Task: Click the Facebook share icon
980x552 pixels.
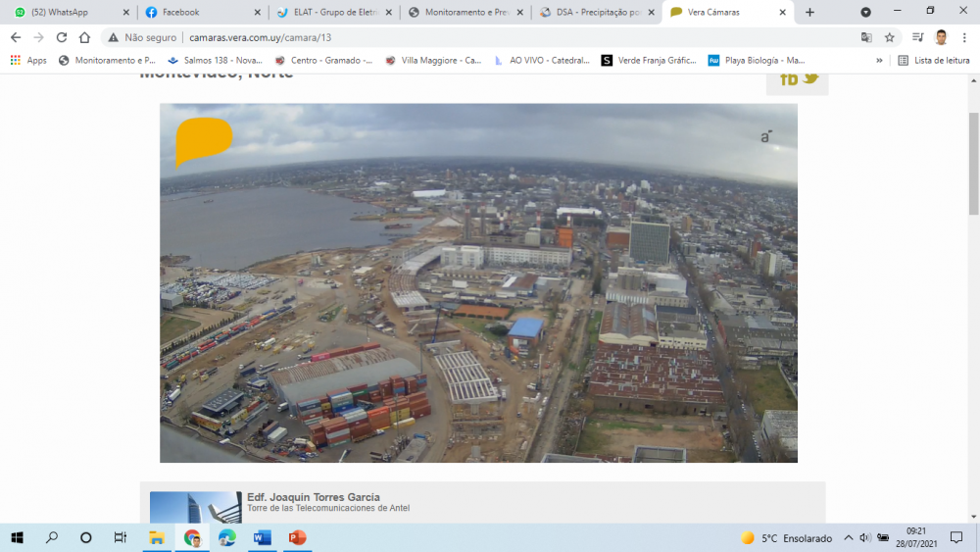Action: pos(788,78)
